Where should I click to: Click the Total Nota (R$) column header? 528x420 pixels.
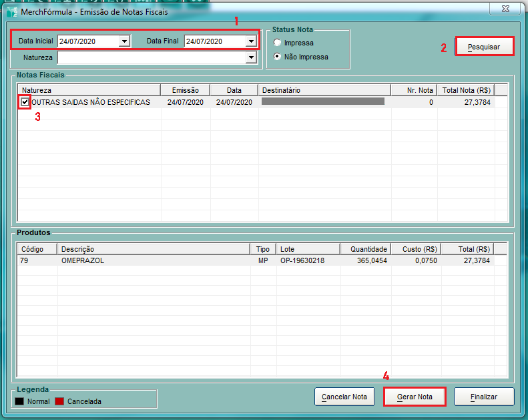pyautogui.click(x=467, y=89)
